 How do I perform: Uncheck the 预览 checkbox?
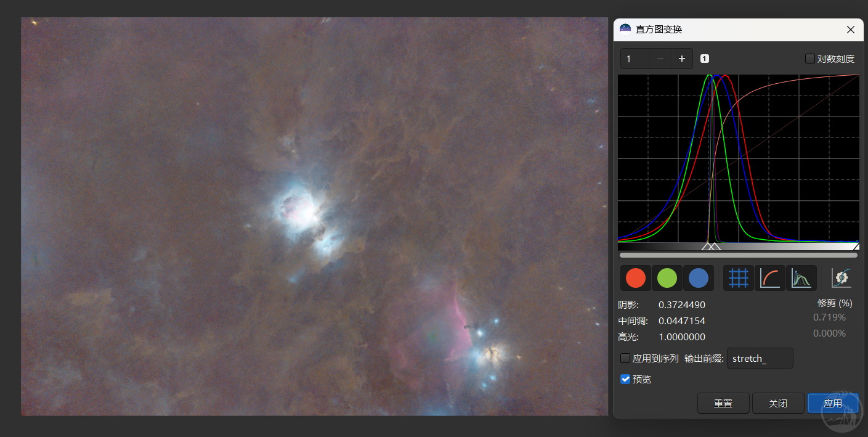coord(625,379)
